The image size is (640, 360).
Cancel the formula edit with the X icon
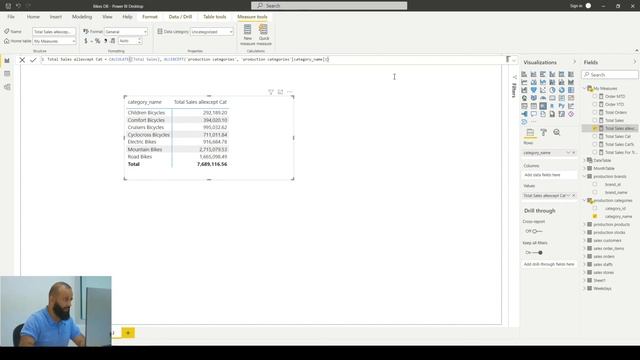(22, 60)
